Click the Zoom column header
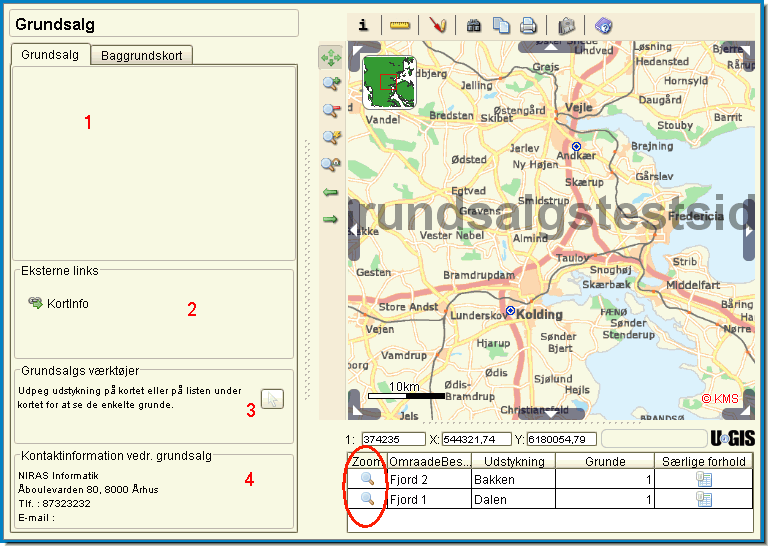 367,461
